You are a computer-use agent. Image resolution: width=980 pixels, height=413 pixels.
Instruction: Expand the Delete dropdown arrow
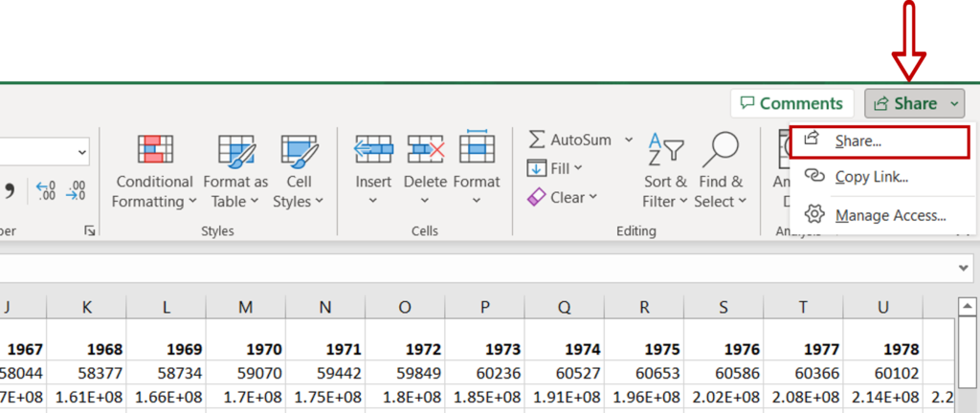coord(425,201)
